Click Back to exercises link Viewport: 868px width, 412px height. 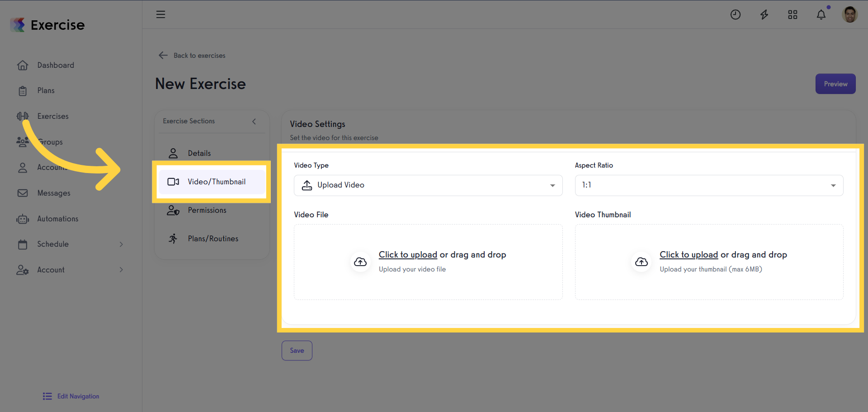(191, 55)
